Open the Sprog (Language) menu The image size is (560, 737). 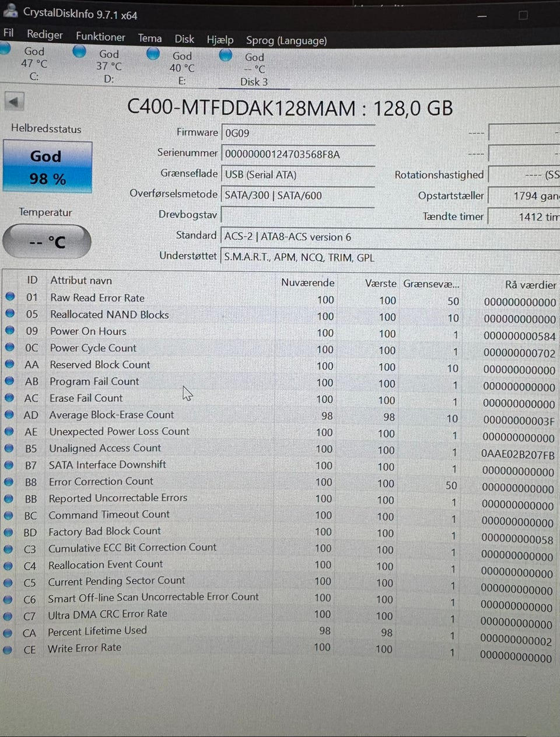[x=286, y=41]
